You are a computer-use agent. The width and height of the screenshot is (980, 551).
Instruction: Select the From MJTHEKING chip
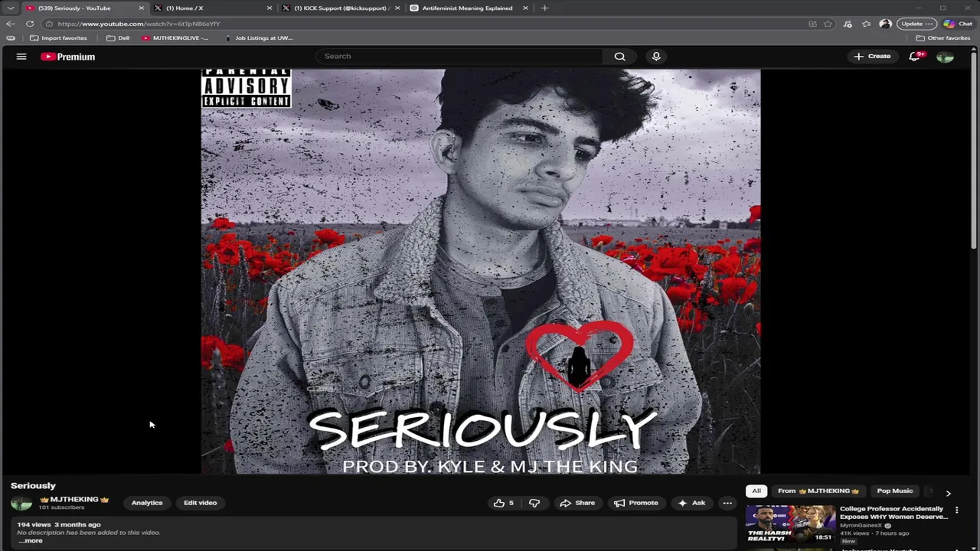(x=818, y=491)
